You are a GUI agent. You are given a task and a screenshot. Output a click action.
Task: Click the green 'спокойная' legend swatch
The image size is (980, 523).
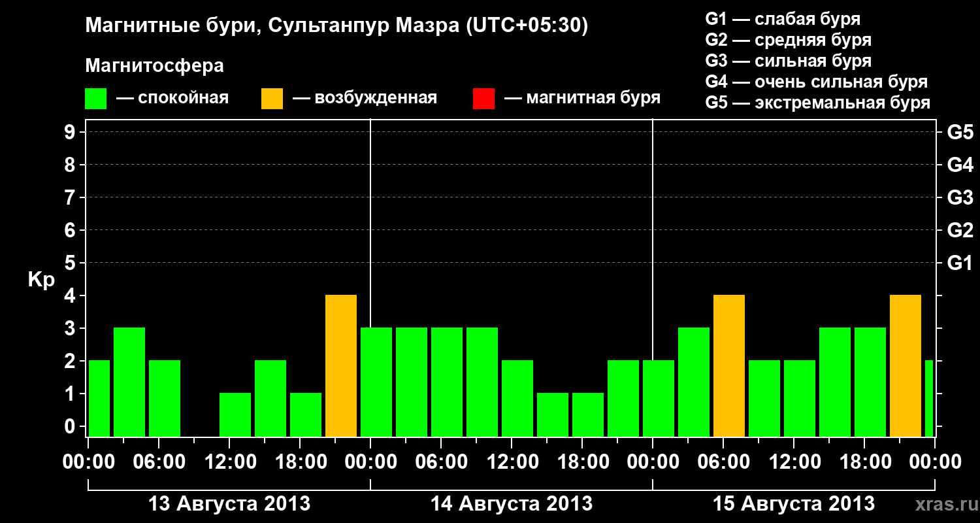[96, 99]
